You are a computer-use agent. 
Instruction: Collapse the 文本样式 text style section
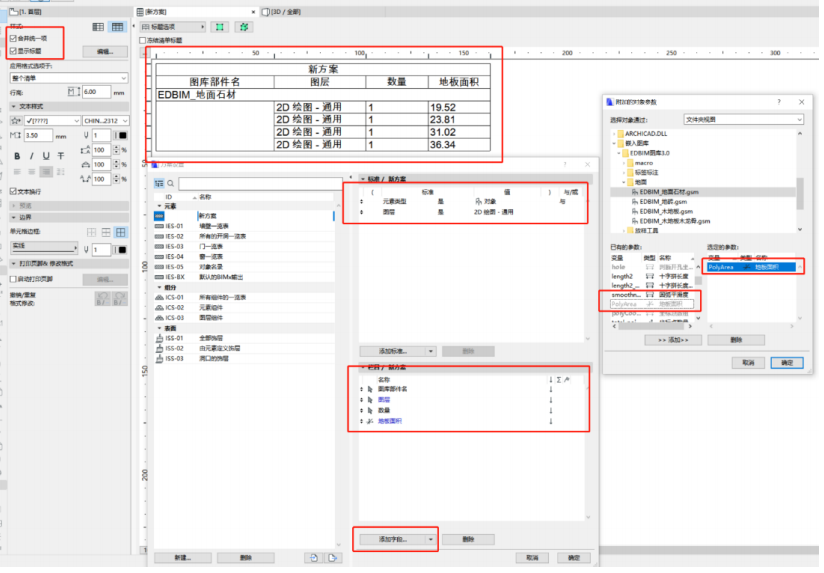click(14, 107)
